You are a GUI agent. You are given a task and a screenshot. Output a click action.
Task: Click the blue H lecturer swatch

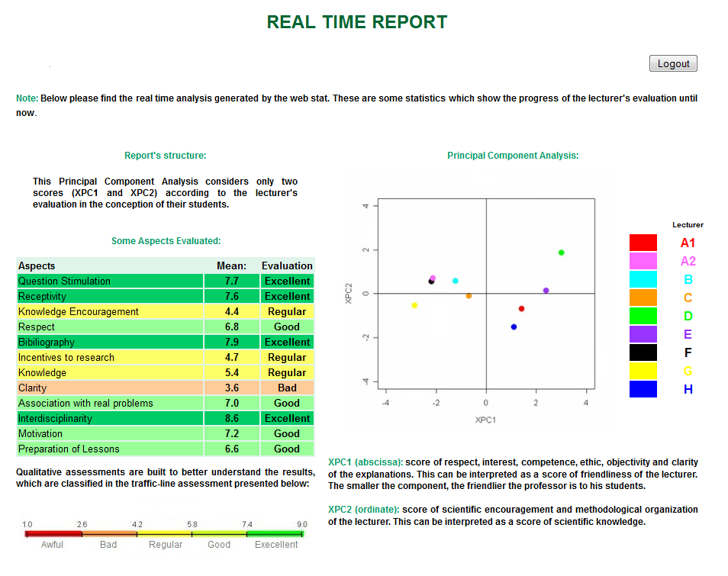643,389
